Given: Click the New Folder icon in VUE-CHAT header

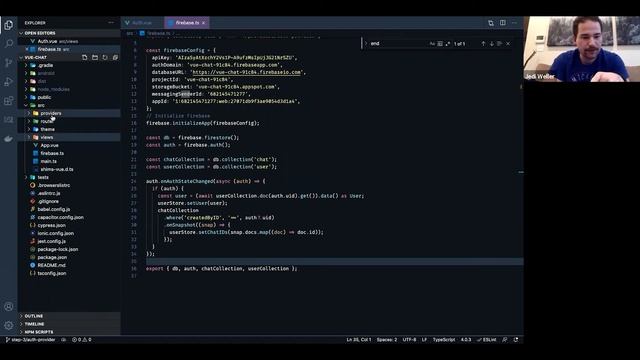Looking at the screenshot, I should [x=95, y=58].
